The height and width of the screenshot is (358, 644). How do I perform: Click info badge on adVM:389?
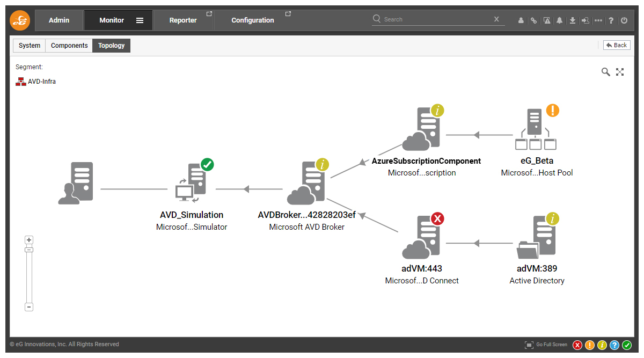(553, 218)
